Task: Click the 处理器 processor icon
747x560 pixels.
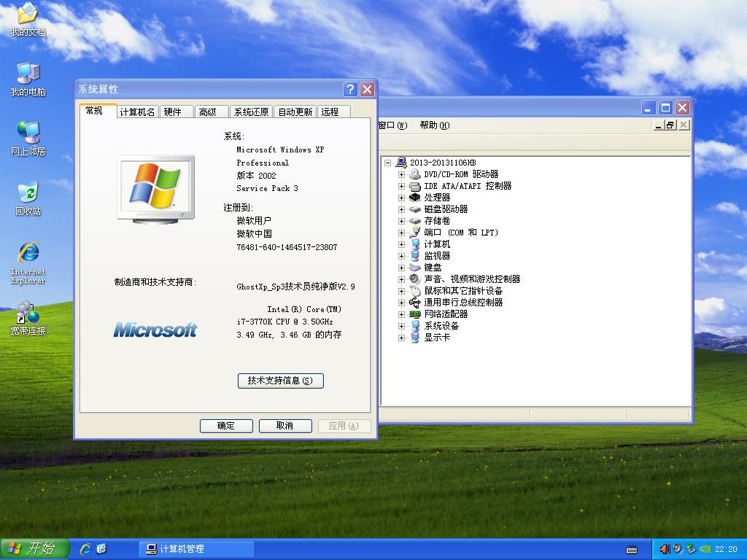Action: point(415,198)
